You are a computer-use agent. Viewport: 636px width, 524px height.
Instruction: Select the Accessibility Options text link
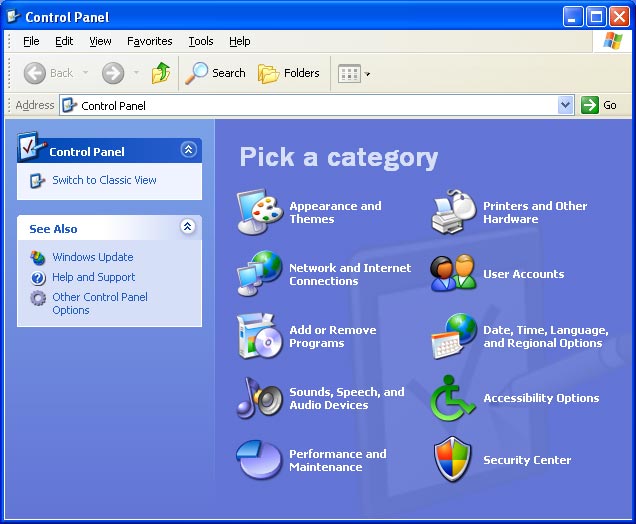pyautogui.click(x=541, y=398)
